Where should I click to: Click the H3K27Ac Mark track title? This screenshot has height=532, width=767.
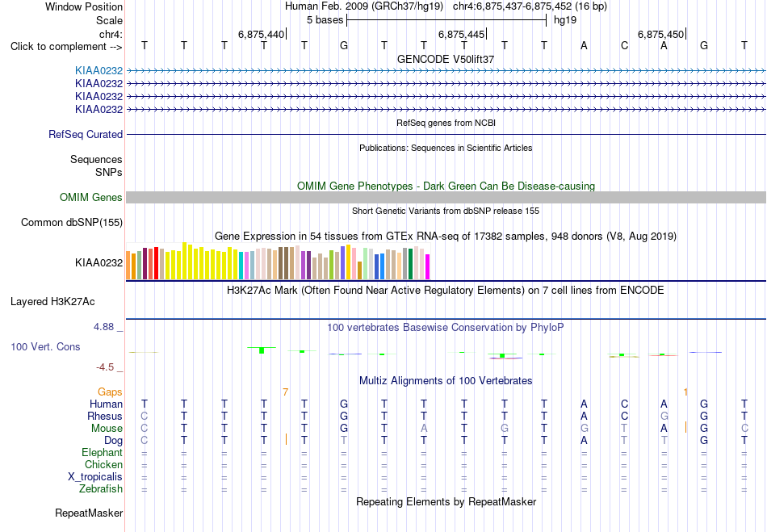pos(446,291)
